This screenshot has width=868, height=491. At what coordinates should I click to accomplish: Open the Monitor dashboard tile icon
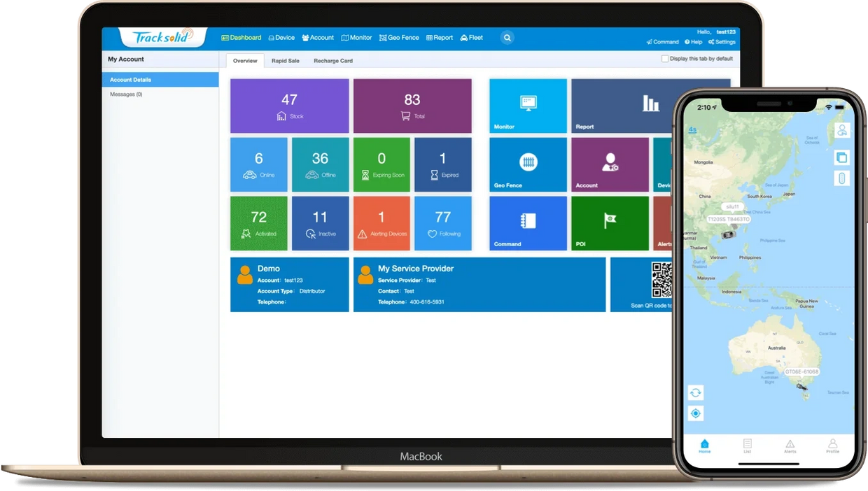(527, 102)
